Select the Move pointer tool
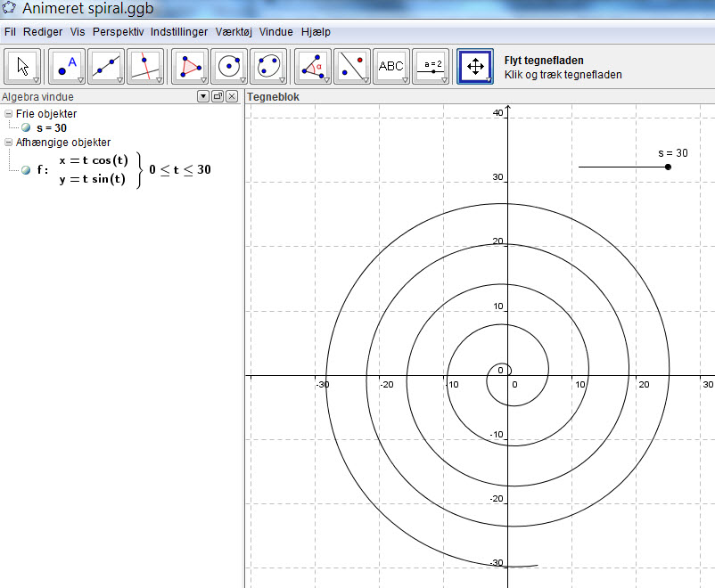The width and height of the screenshot is (715, 588). click(22, 66)
